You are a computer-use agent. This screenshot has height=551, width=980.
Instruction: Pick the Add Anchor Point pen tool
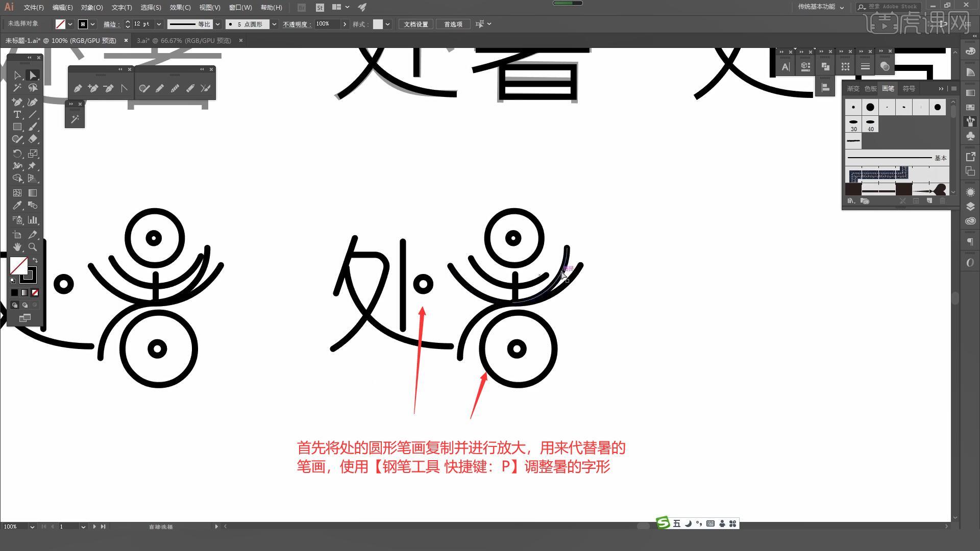(x=93, y=88)
